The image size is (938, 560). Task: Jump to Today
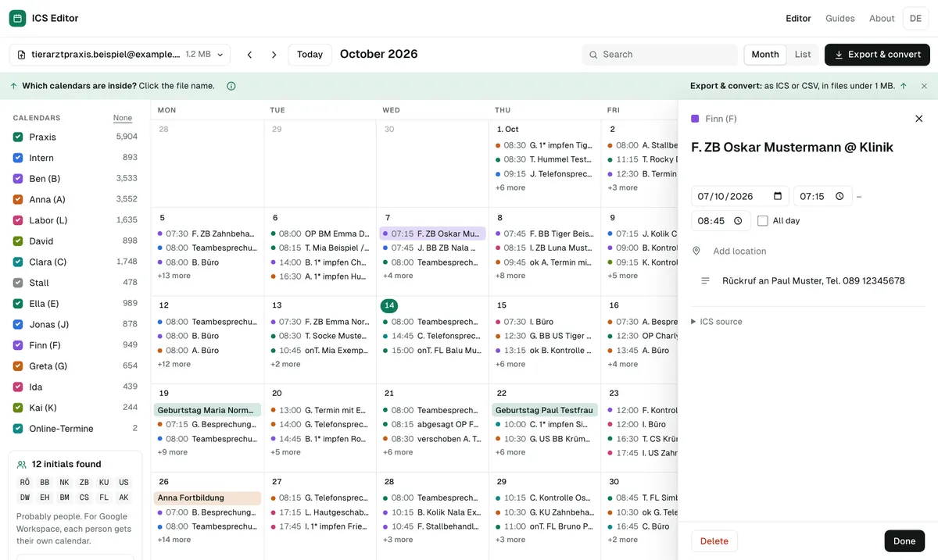pyautogui.click(x=310, y=55)
